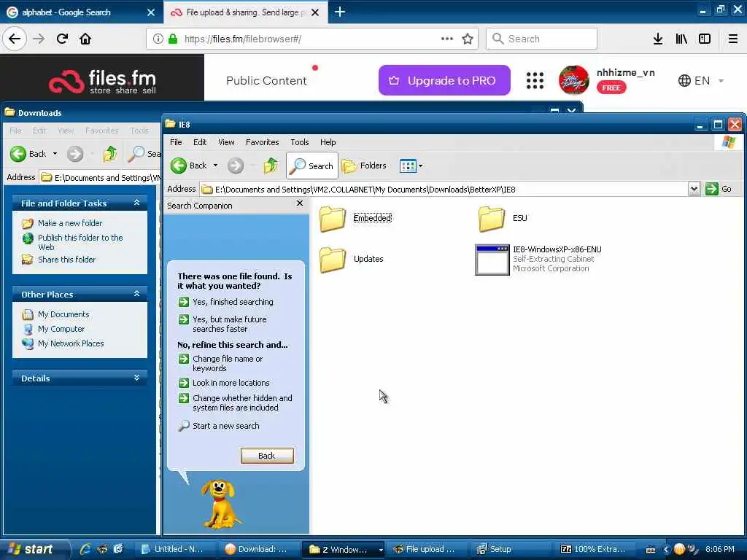This screenshot has width=747, height=560.
Task: Open the Public Content link
Action: tap(266, 80)
